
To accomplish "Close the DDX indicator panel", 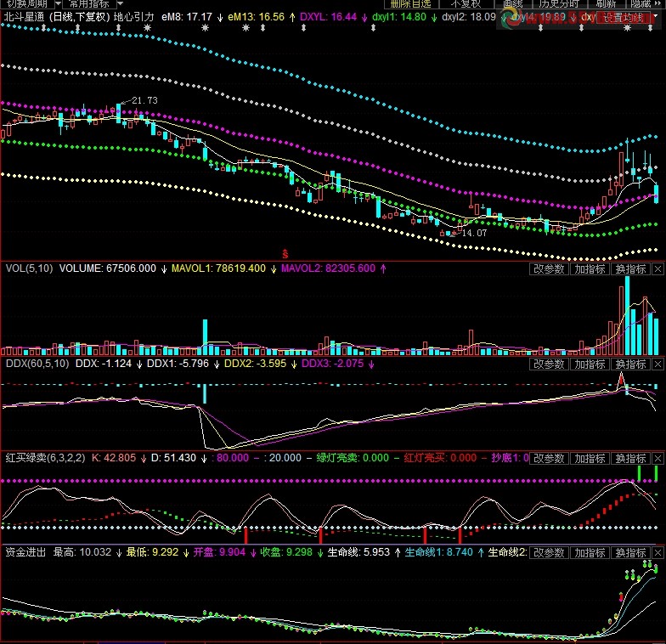I will 658,364.
